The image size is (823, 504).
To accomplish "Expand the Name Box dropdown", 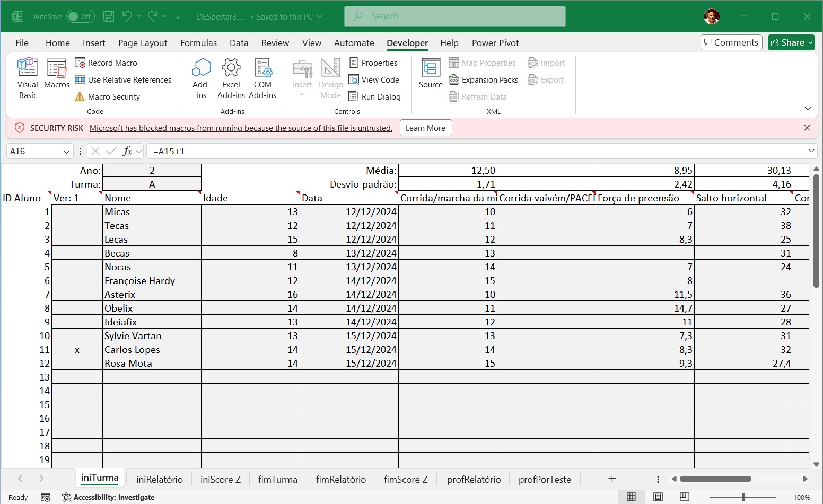I will click(x=66, y=152).
